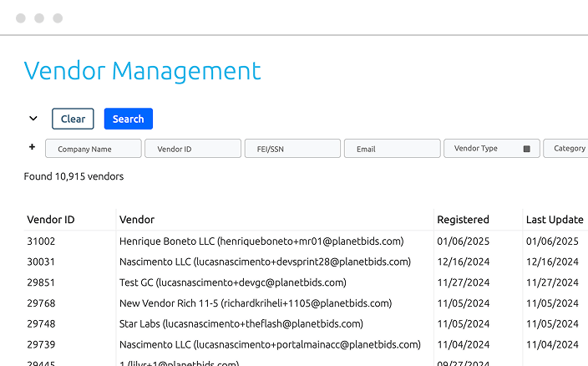Select the FEI/SSN input field

292,149
